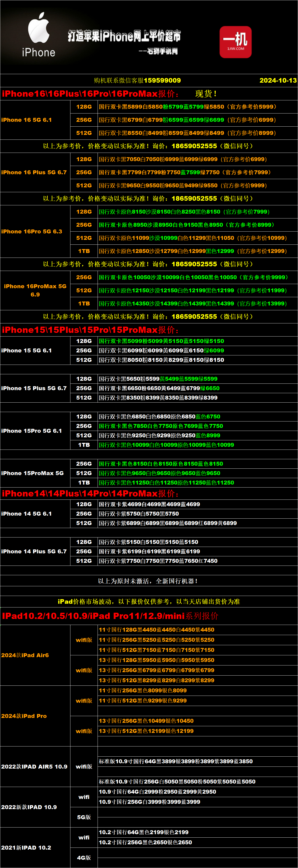Click the iPhone 15 Plus 5G 6.7 cell
Image resolution: width=298 pixels, height=868 pixels.
click(x=35, y=388)
